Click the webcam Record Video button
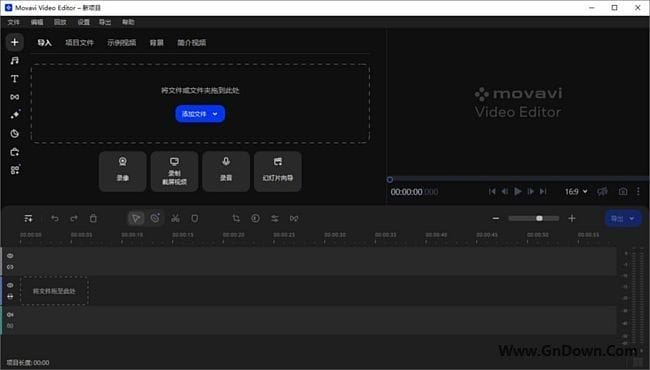This screenshot has width=650, height=370. [x=123, y=171]
